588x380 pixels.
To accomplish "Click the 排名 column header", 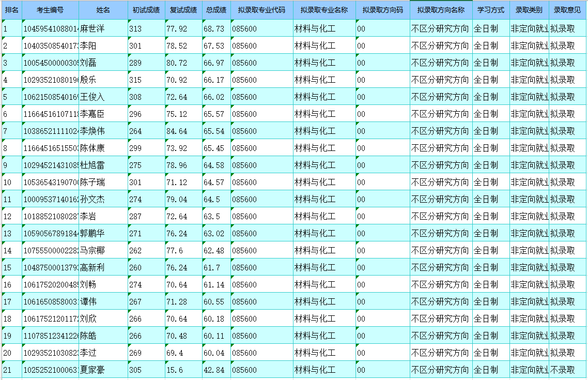I will point(11,10).
